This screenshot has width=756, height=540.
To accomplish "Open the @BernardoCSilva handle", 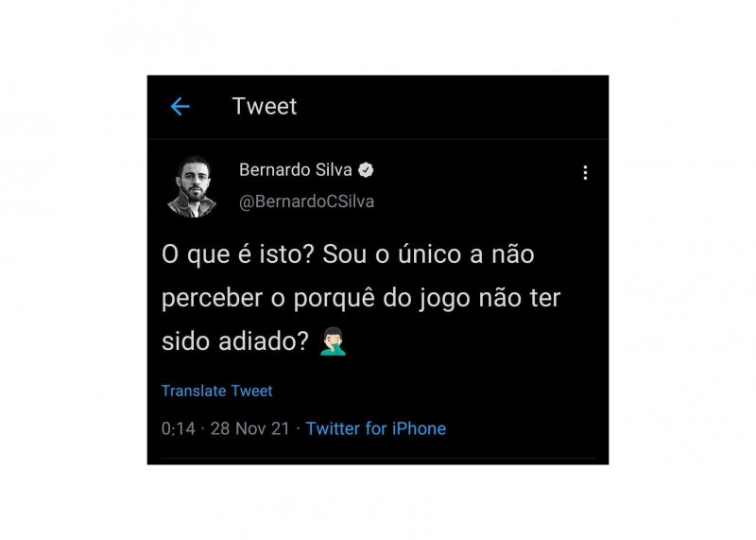I will 306,201.
